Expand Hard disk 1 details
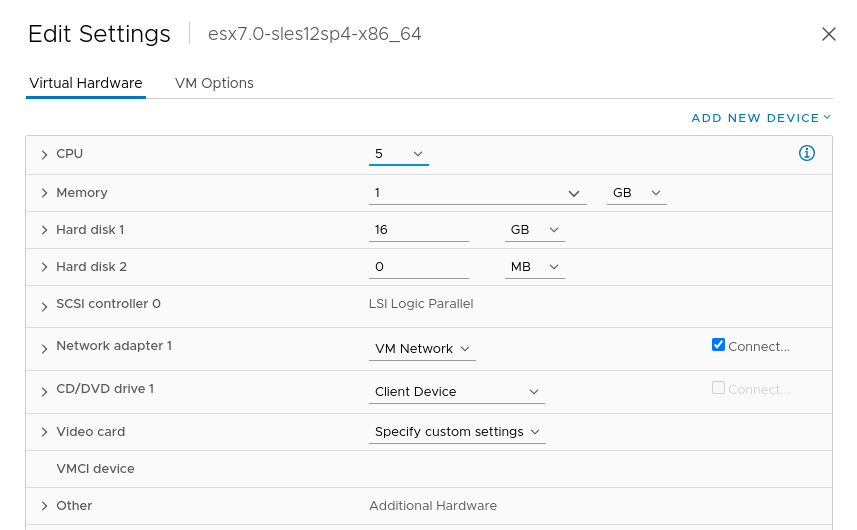 point(45,230)
